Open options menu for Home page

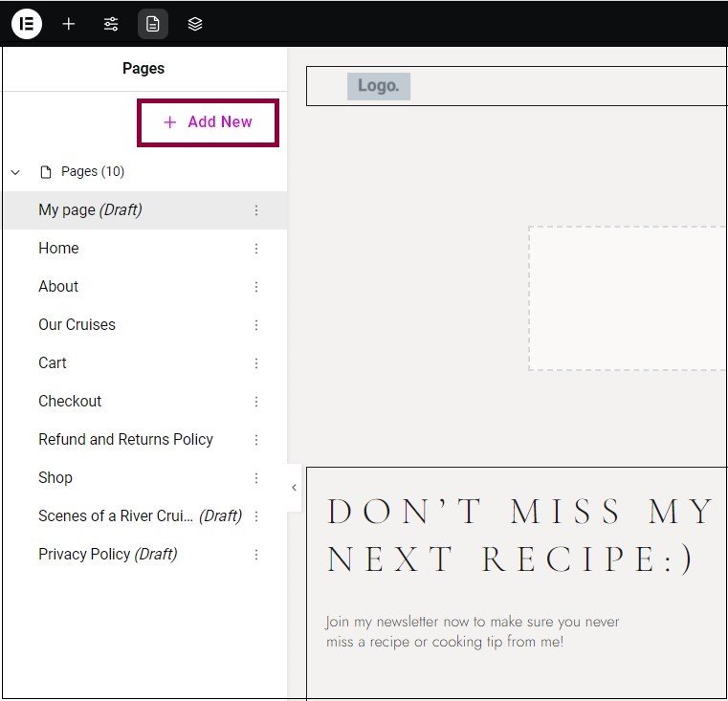pos(256,249)
